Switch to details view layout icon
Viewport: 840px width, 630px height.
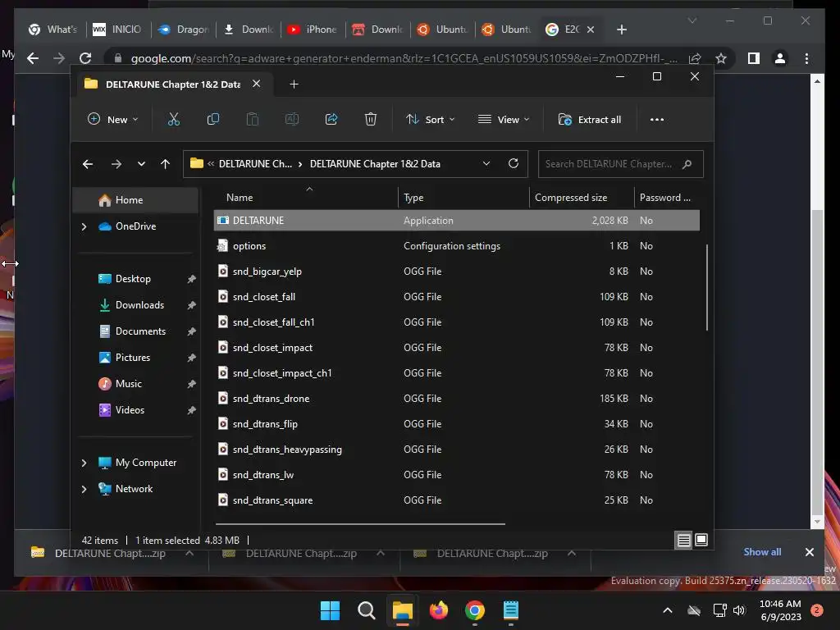[x=683, y=540]
